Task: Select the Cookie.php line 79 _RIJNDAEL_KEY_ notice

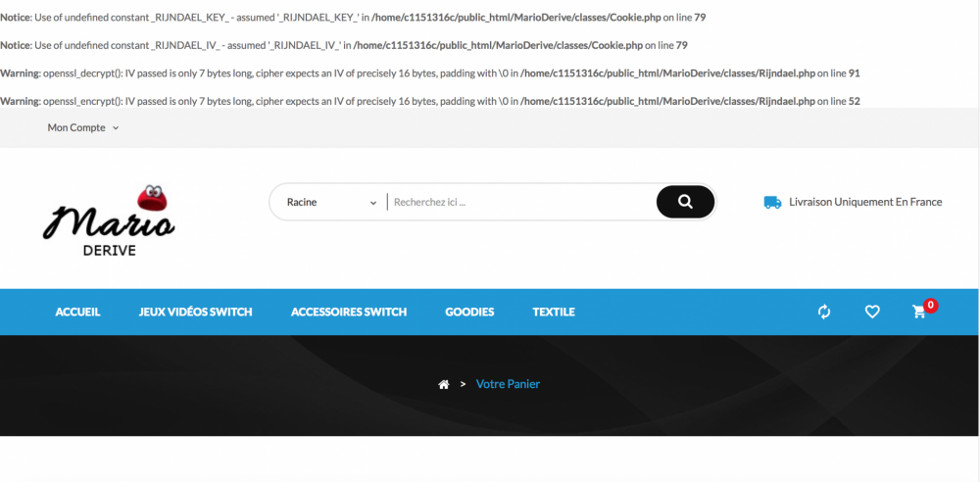Action: 353,18
